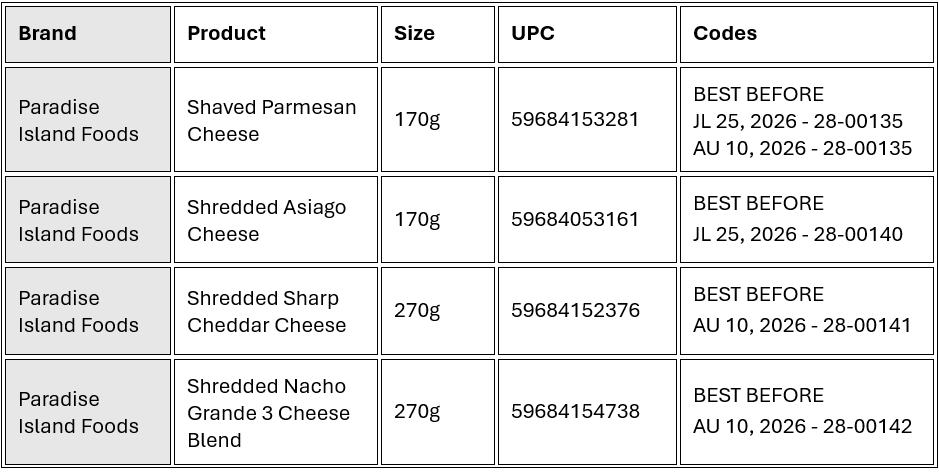
Task: Click the Product column header
Action: 226,33
